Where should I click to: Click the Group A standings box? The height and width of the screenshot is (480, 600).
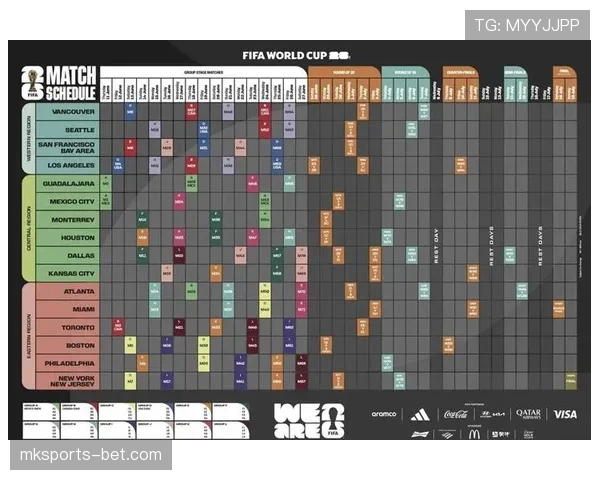click(41, 412)
